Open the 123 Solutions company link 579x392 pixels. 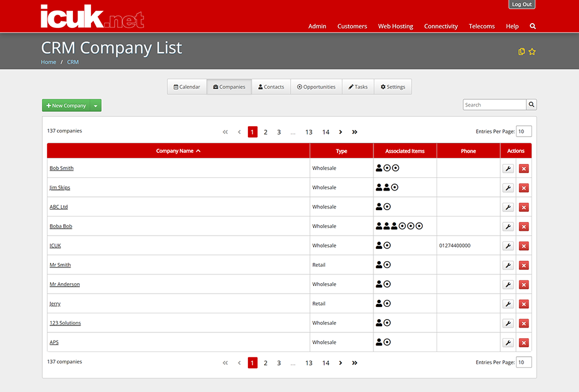65,323
